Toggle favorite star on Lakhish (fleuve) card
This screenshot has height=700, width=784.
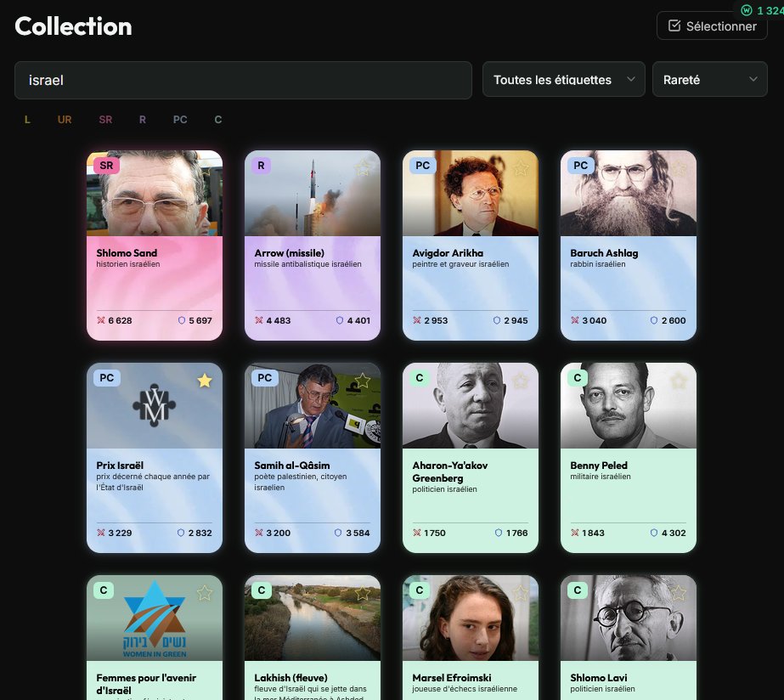[x=363, y=594]
